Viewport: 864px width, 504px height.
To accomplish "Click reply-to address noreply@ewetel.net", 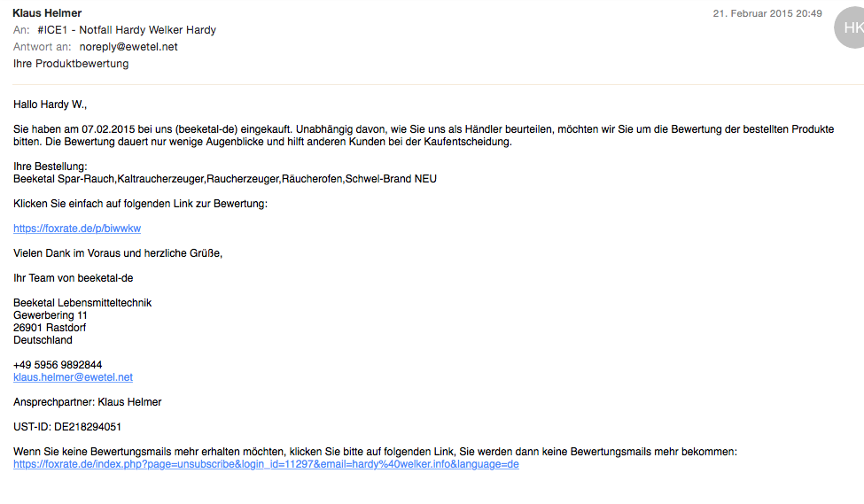I will coord(128,47).
